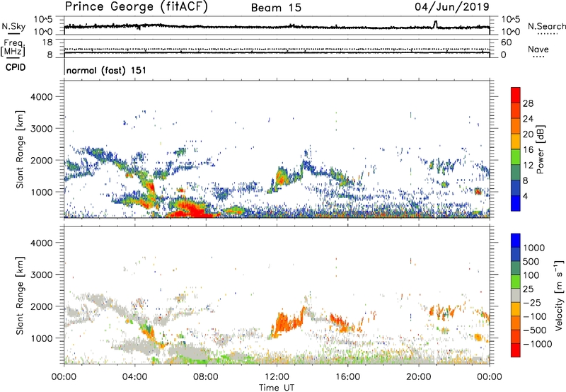Click the '60' Nave axis tick label
Image resolution: width=566 pixels, height=392 pixels.
point(506,42)
